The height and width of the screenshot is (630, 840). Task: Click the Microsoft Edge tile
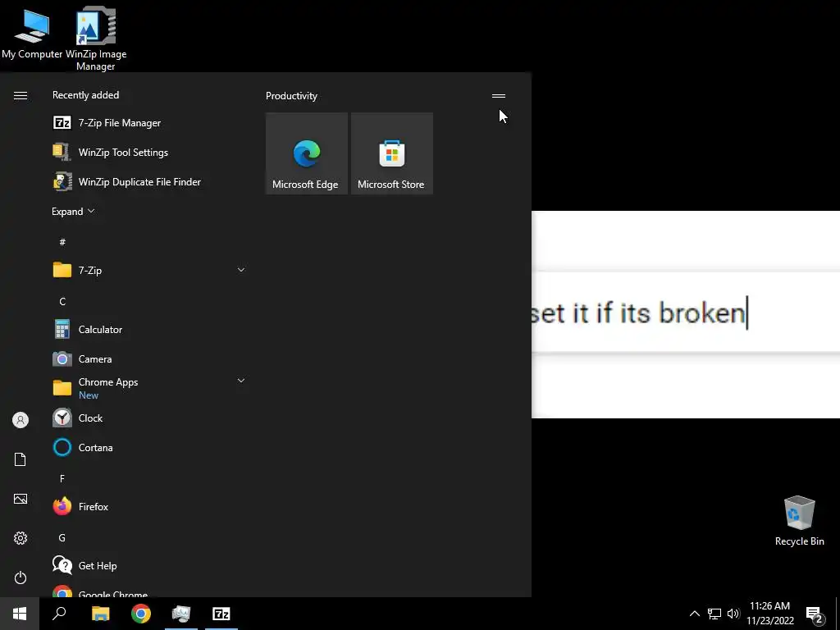[x=307, y=153]
